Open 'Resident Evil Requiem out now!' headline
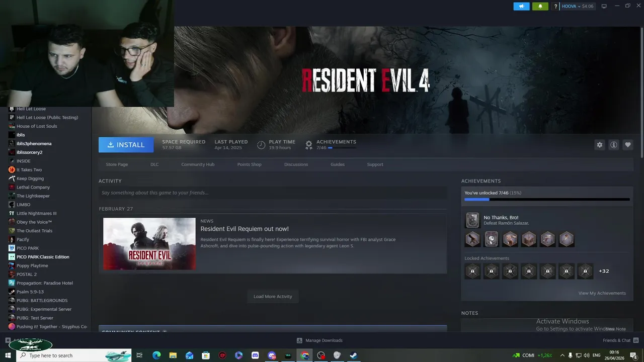 pos(245,229)
